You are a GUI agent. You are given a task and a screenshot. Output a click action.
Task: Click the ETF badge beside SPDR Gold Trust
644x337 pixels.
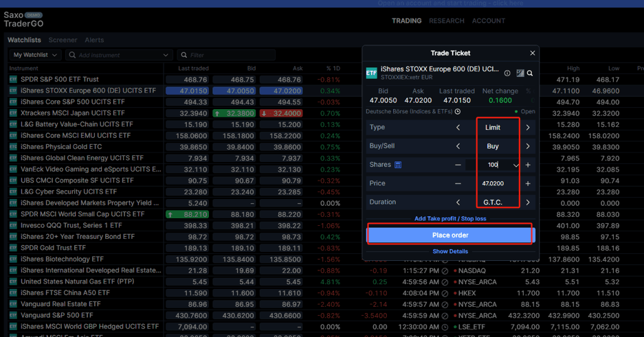pyautogui.click(x=13, y=248)
